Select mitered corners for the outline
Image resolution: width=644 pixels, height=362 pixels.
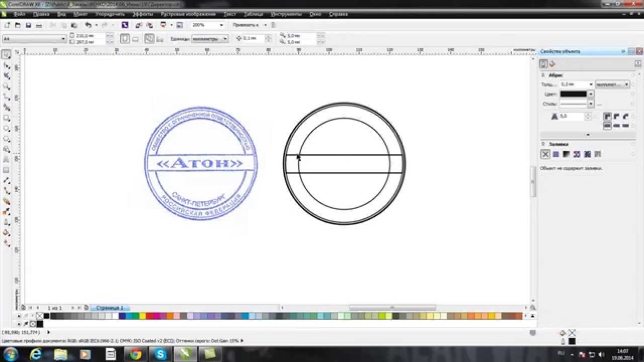[607, 116]
